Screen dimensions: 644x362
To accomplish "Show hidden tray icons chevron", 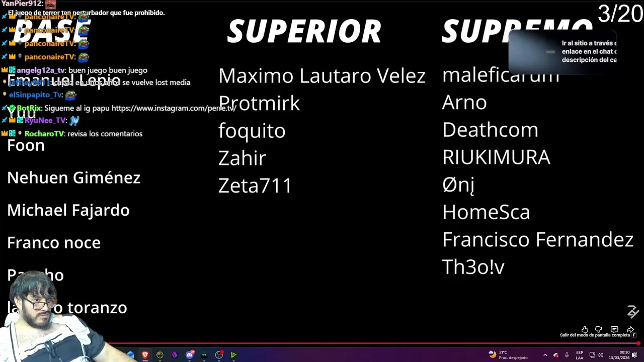I will coord(545,355).
